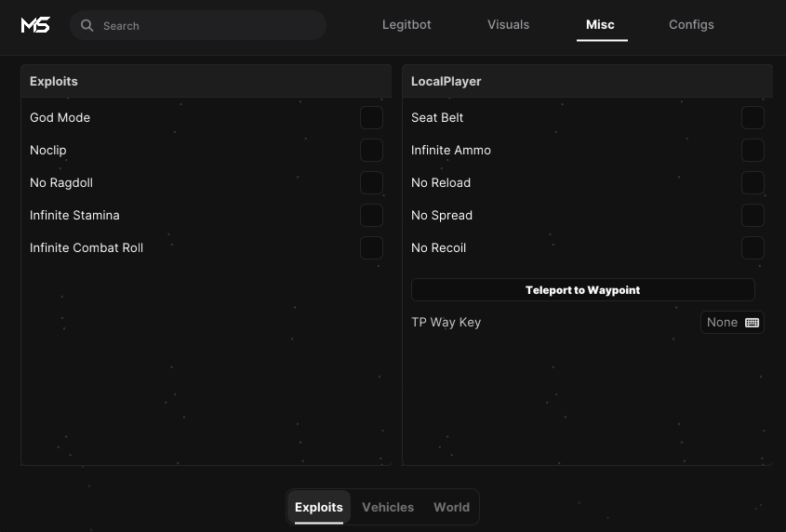Click the search magnifier icon
786x532 pixels.
coord(87,25)
